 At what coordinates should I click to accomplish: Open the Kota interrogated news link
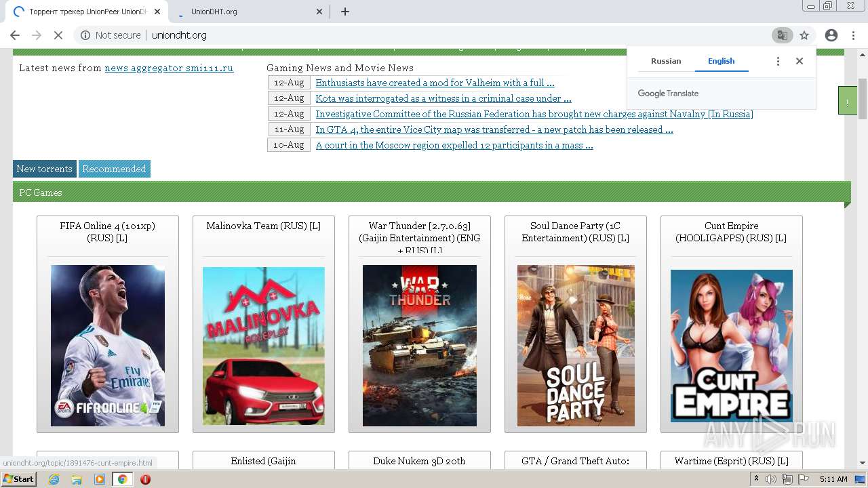(443, 98)
